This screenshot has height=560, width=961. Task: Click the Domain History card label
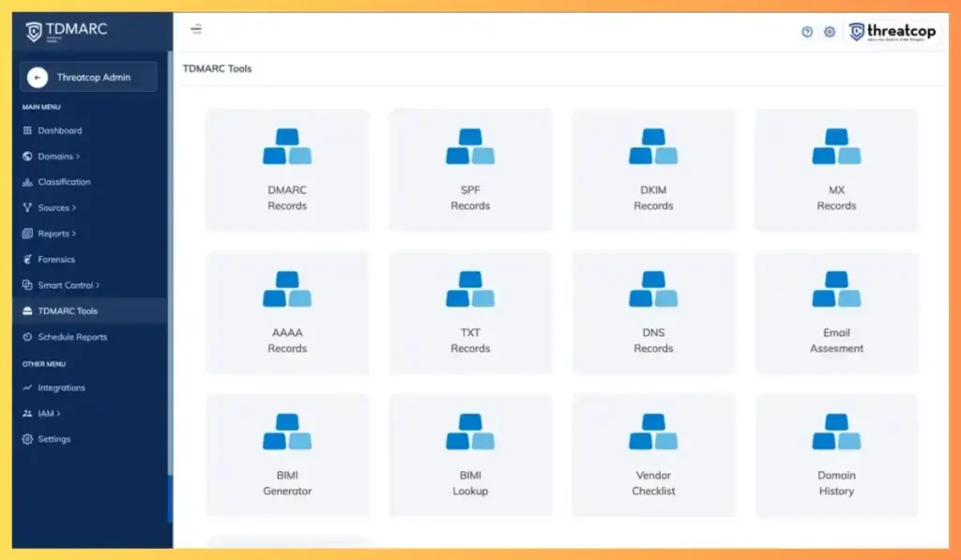(836, 483)
